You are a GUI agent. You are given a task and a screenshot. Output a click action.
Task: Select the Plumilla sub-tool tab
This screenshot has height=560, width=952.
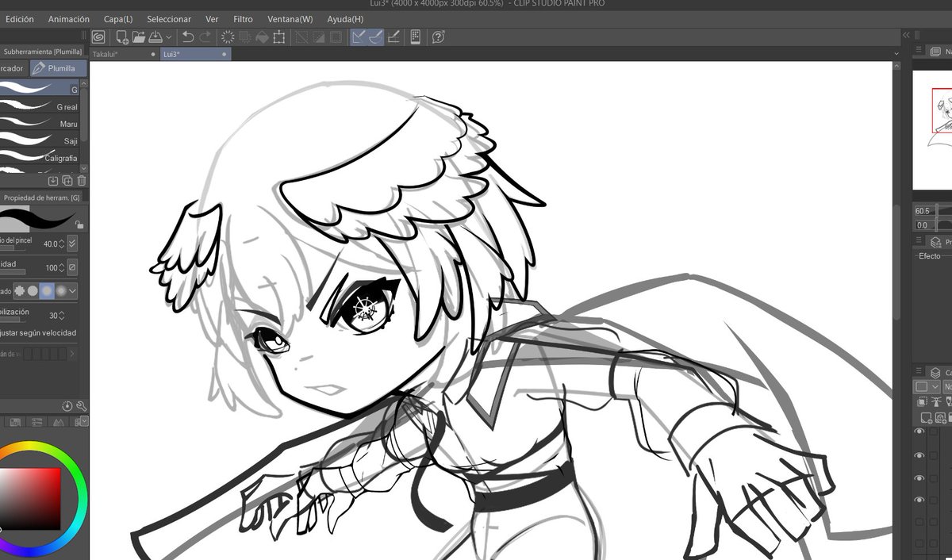58,68
